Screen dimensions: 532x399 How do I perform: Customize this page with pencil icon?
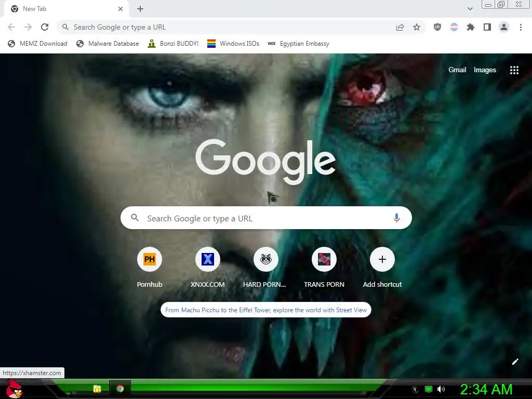[x=515, y=362]
